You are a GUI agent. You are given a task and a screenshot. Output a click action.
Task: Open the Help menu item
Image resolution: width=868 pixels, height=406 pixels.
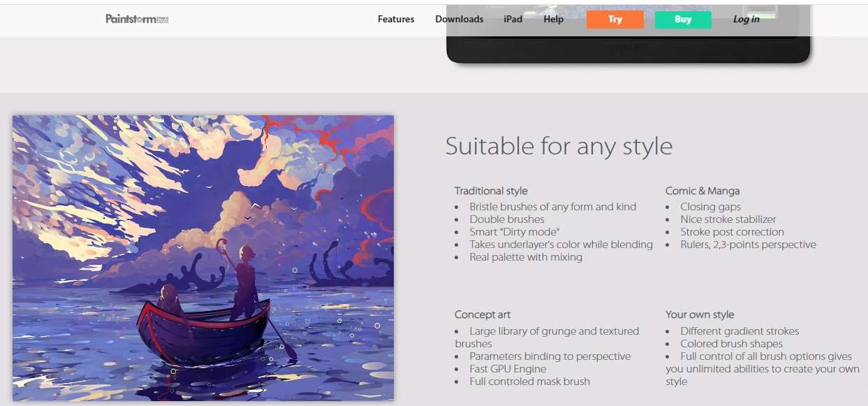click(554, 19)
